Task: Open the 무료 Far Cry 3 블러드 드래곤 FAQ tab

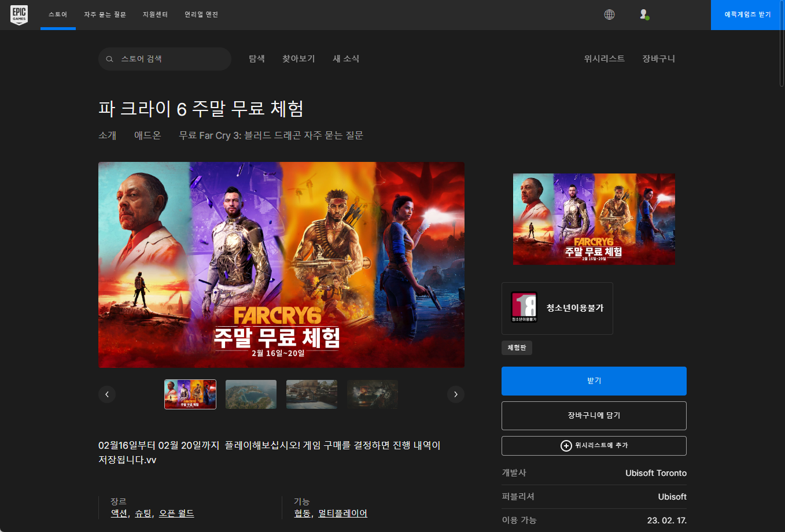Action: [x=271, y=135]
